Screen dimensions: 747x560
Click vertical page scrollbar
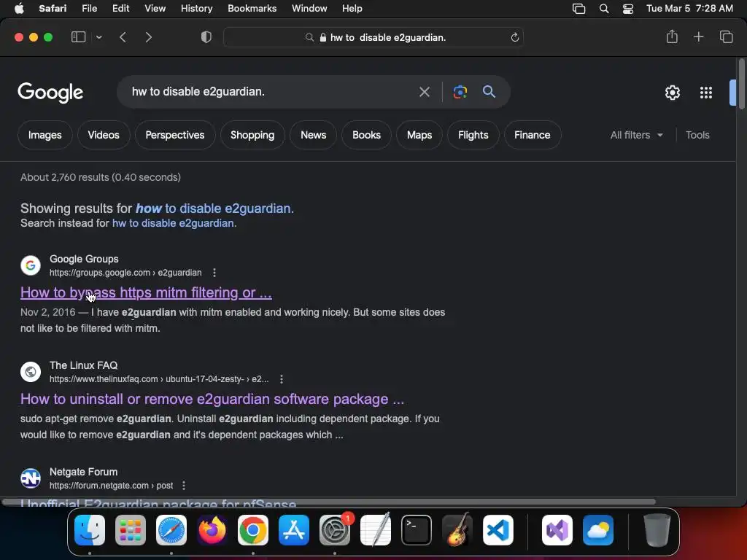741,85
